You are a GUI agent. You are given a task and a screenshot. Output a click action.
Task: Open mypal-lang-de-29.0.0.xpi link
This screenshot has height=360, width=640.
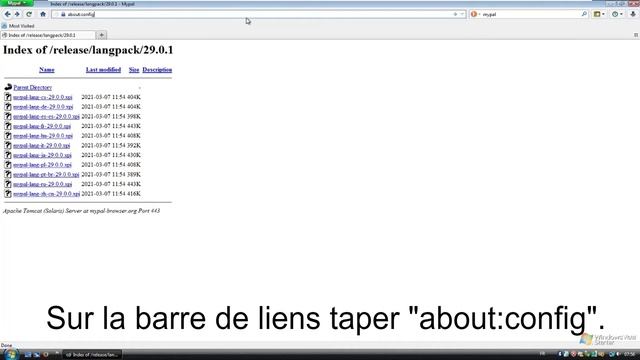[43, 107]
